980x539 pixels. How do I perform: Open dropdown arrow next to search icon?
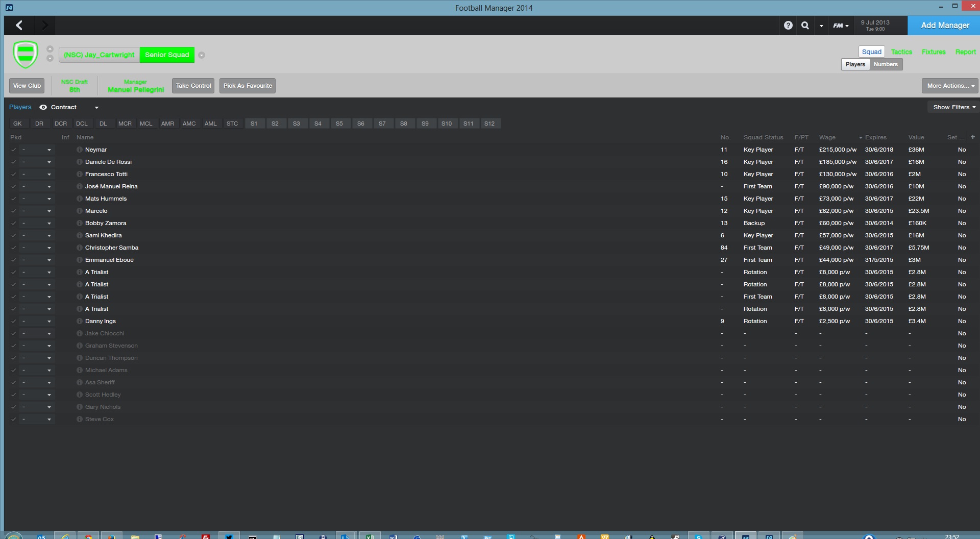[x=821, y=26]
